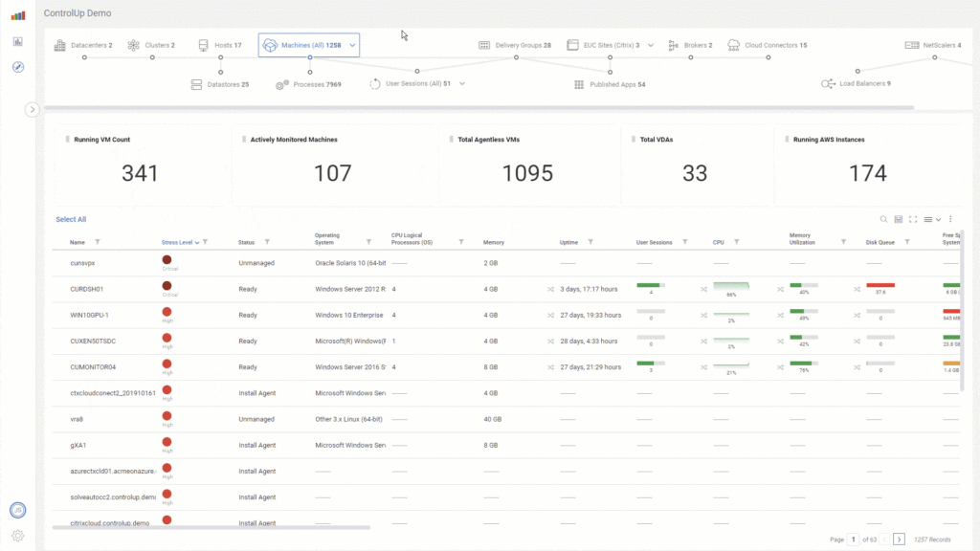Viewport: 980px width, 551px height.
Task: Select the machine row named CURDSH01
Action: tap(506, 289)
